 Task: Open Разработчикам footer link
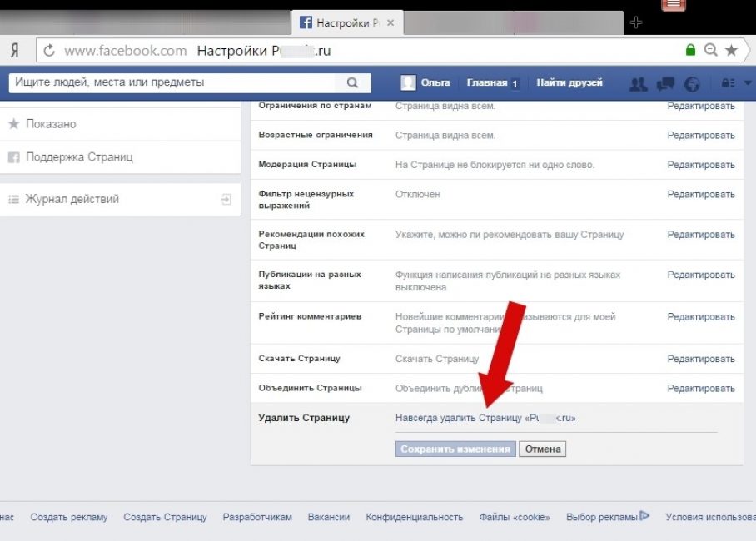click(x=257, y=517)
